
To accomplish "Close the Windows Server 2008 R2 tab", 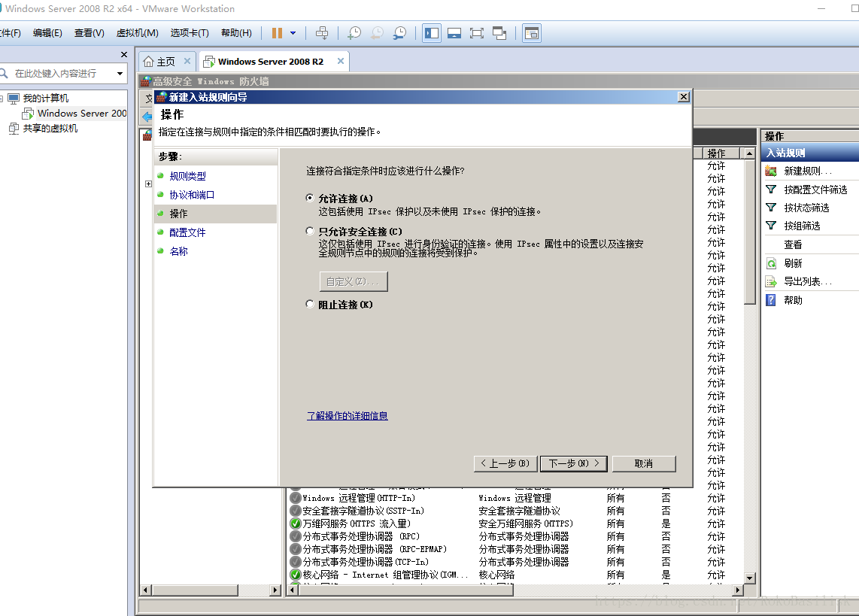I will (341, 61).
